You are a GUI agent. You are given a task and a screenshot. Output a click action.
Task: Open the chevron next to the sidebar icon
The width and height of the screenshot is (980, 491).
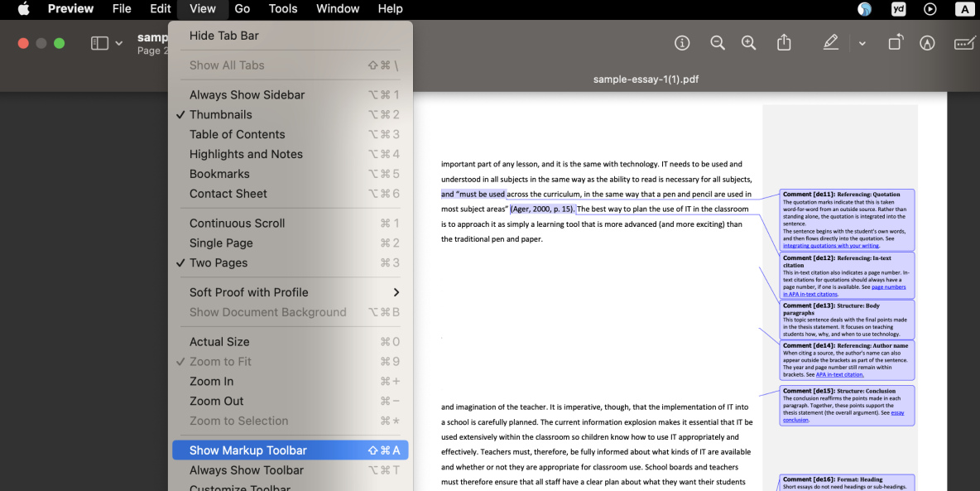118,42
